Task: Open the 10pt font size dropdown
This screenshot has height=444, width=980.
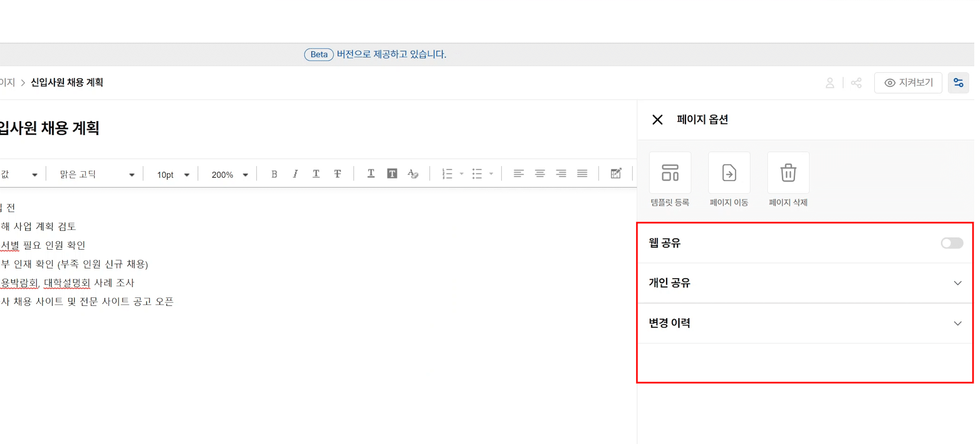Action: [x=173, y=175]
